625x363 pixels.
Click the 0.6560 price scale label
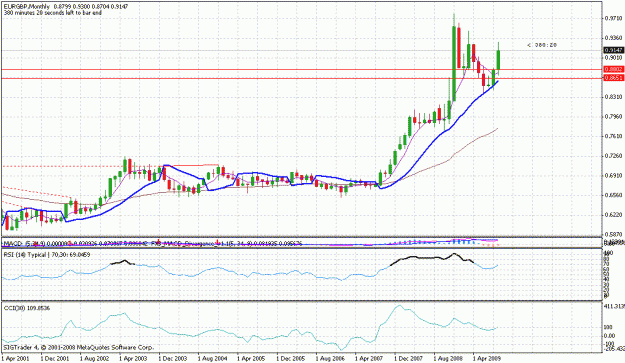(x=614, y=195)
